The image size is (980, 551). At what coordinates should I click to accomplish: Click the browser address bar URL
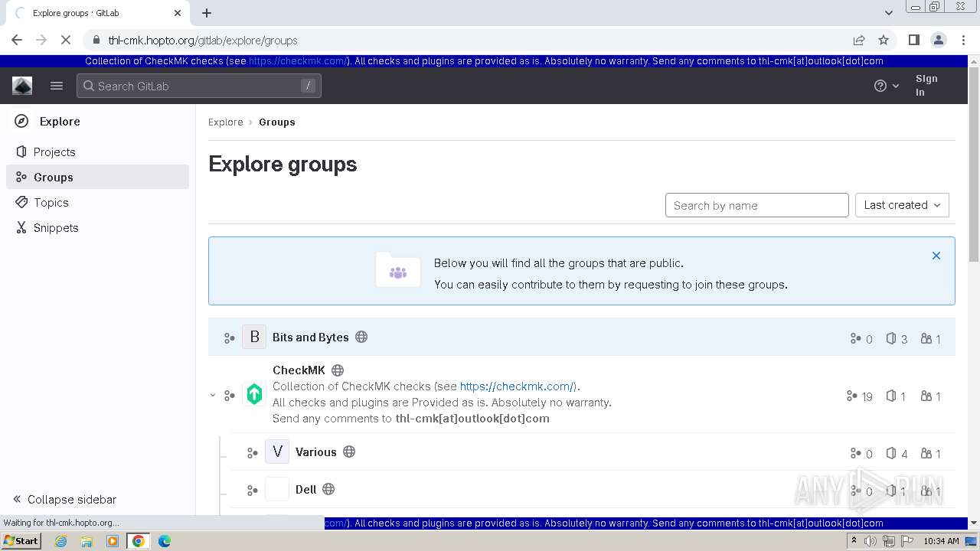pyautogui.click(x=203, y=41)
